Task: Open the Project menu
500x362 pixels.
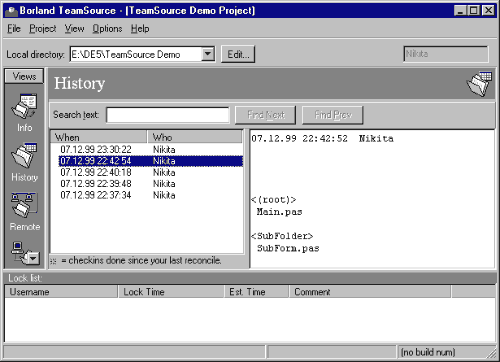Action: [x=43, y=29]
